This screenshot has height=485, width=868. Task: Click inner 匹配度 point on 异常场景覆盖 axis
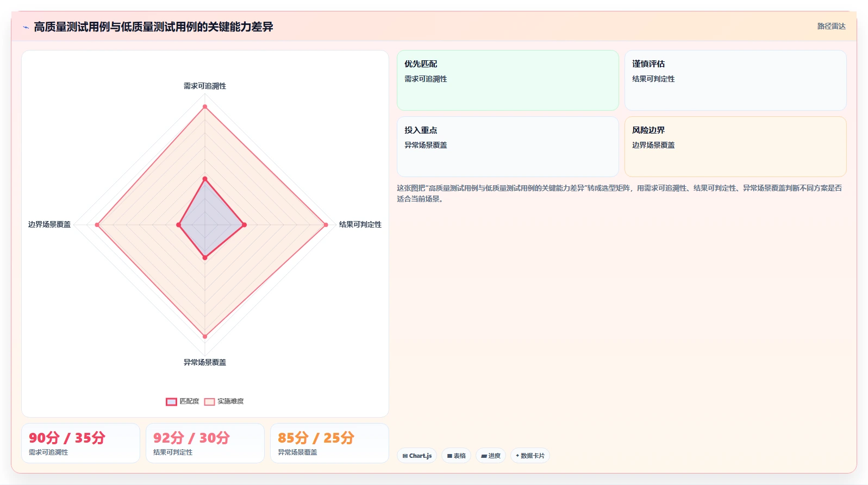click(x=205, y=257)
